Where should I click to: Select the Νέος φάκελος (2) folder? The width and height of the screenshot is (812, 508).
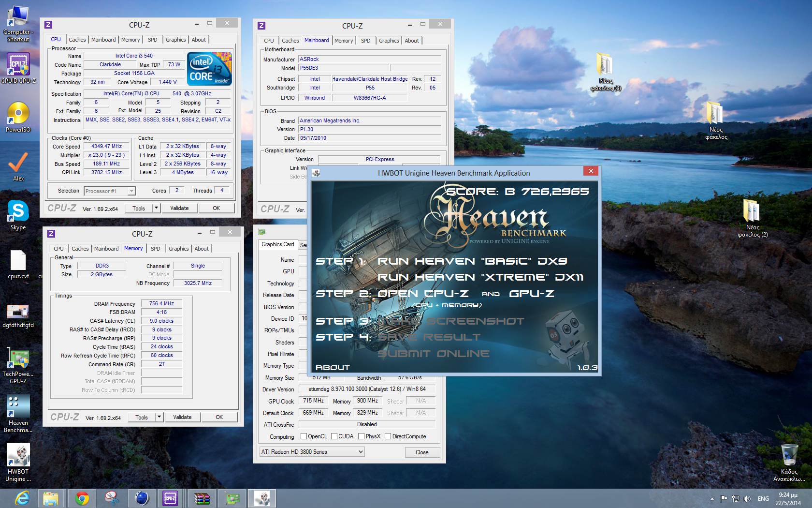753,218
